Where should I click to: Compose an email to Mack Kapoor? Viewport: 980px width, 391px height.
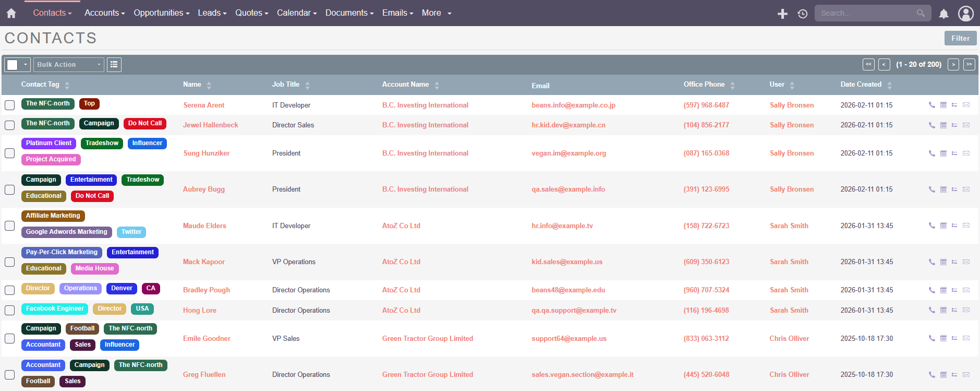tap(966, 262)
